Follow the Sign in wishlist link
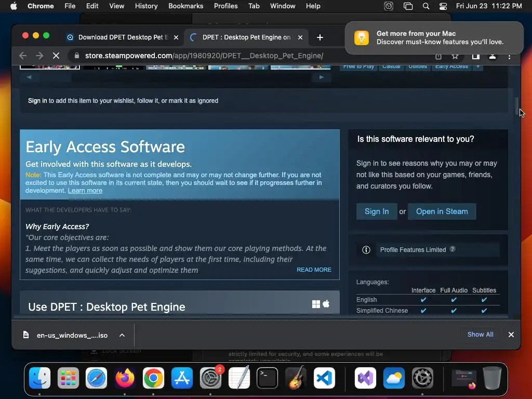Viewport: 532px width, 399px height. 37,101
